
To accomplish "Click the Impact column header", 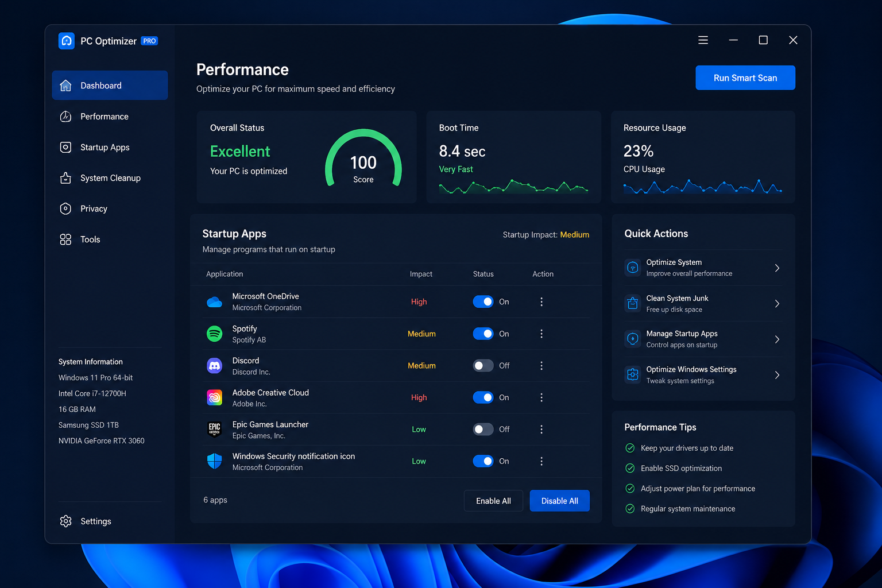I will click(x=421, y=274).
